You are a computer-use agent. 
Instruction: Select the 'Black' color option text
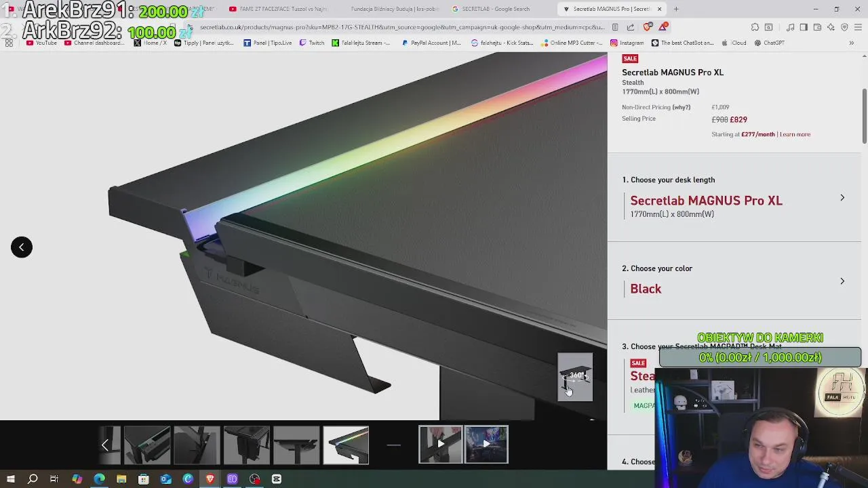[x=646, y=289]
